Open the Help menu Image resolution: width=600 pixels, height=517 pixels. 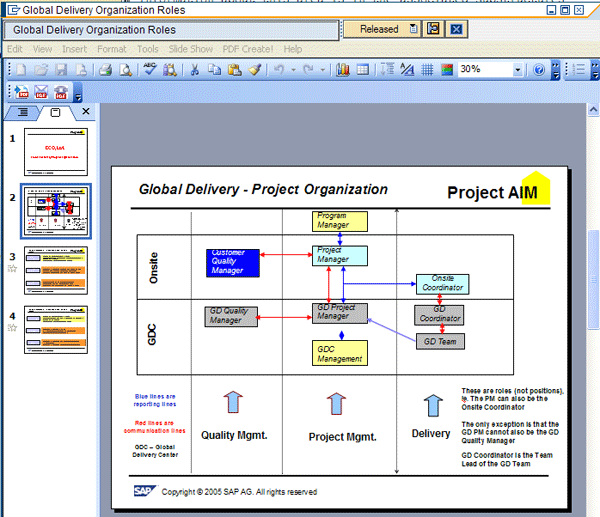click(x=293, y=49)
